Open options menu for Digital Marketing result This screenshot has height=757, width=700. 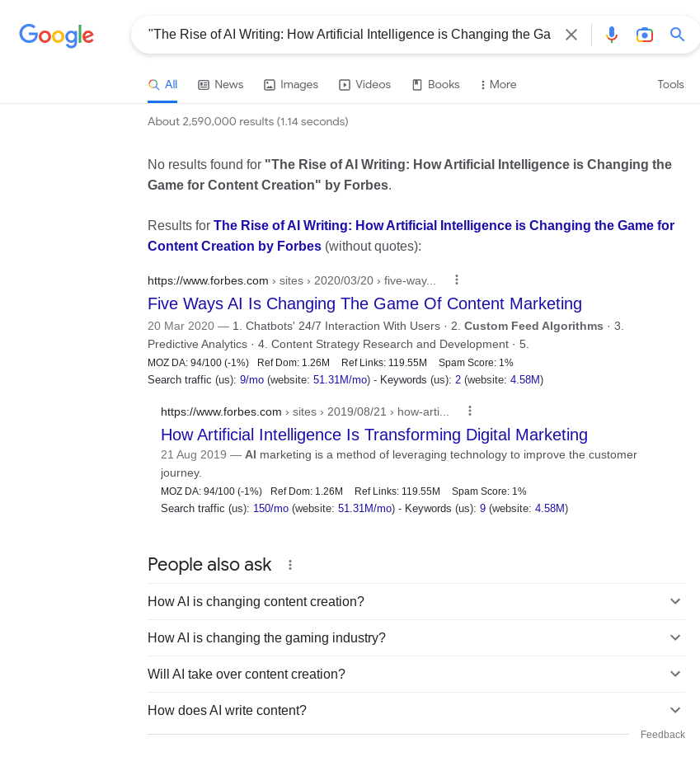point(470,411)
